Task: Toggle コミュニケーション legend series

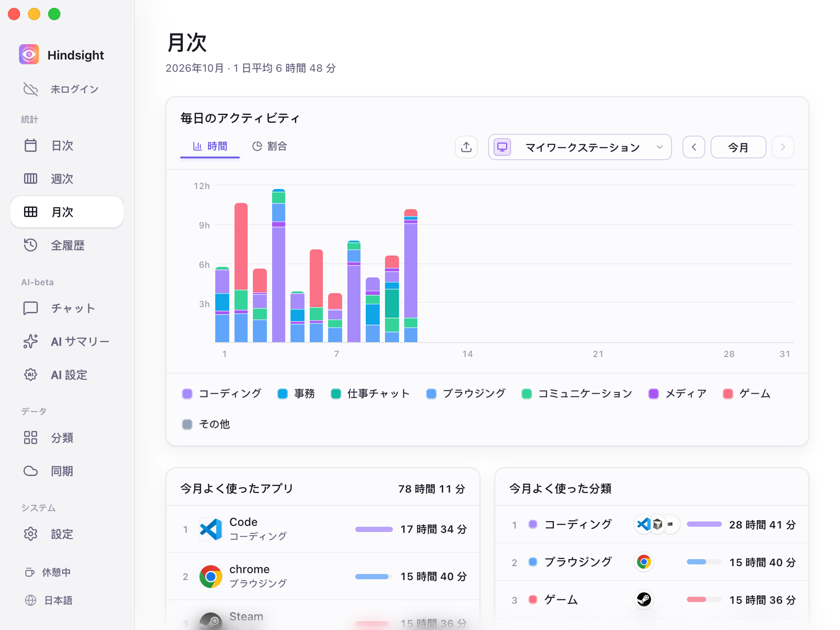Action: coord(577,394)
